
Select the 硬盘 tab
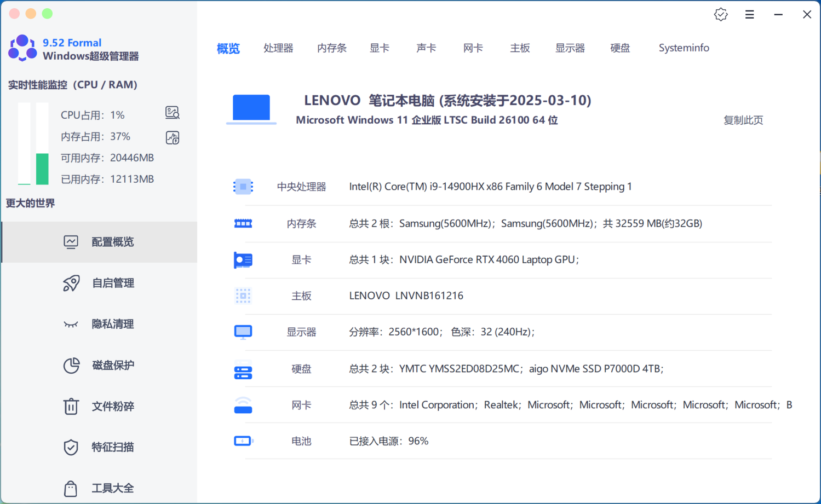620,48
